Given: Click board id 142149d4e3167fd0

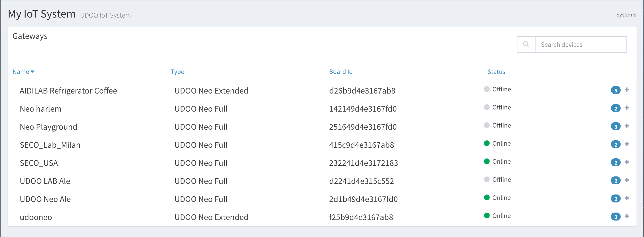Looking at the screenshot, I should (x=363, y=109).
